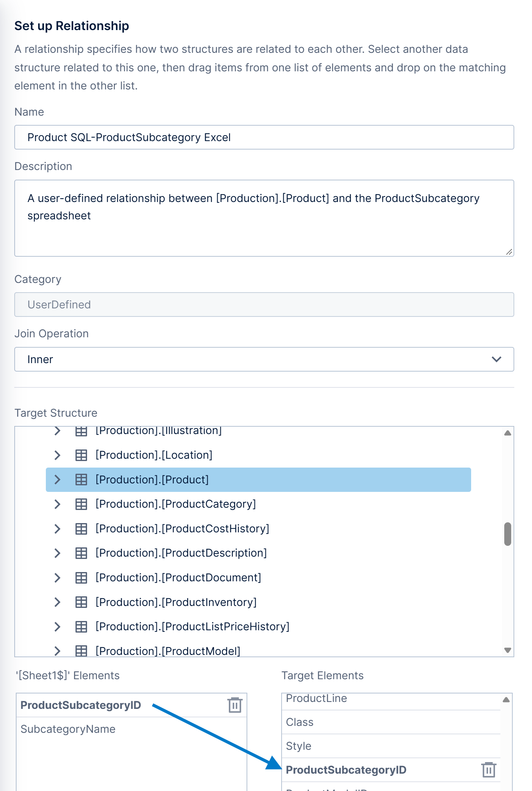Click the table icon beside [Production].[ProductDocument]
Image resolution: width=532 pixels, height=791 pixels.
(81, 578)
